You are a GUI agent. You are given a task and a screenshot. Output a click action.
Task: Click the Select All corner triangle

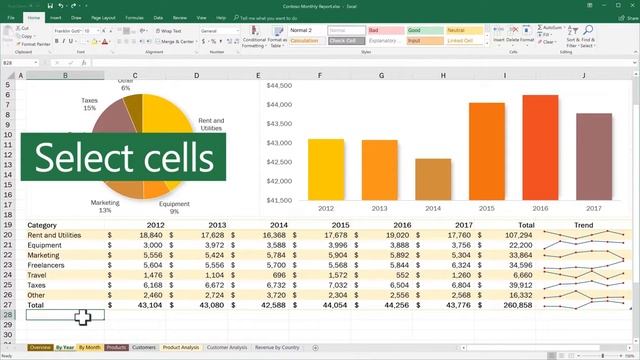[11, 76]
